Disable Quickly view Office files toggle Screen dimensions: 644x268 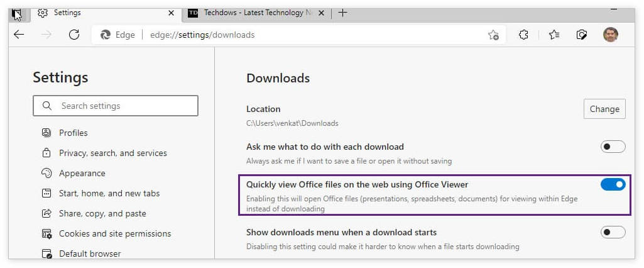pyautogui.click(x=613, y=184)
